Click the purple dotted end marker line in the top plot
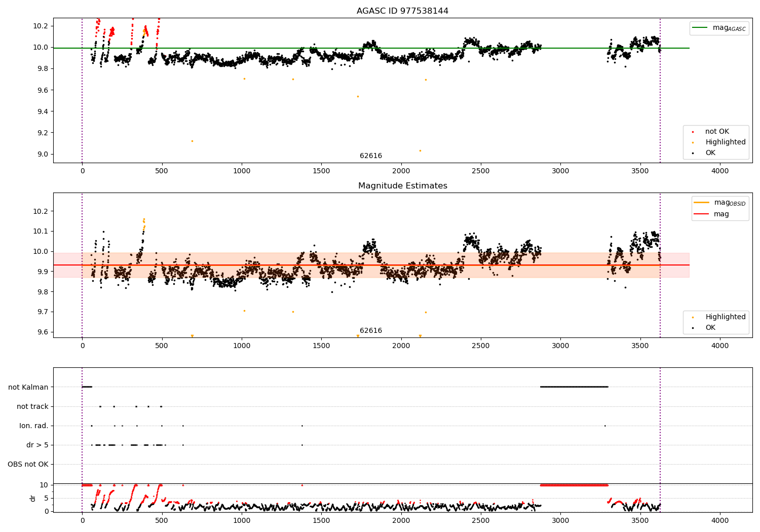Screen dimensions: 760x532 660,90
